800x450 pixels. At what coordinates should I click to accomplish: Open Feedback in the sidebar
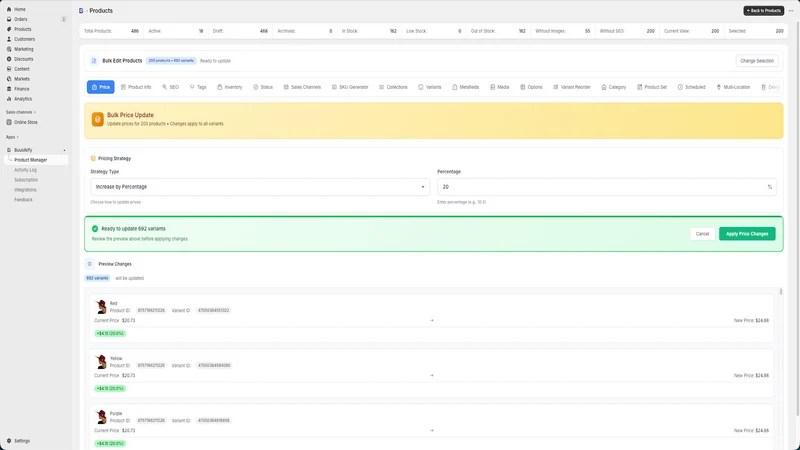tap(23, 200)
